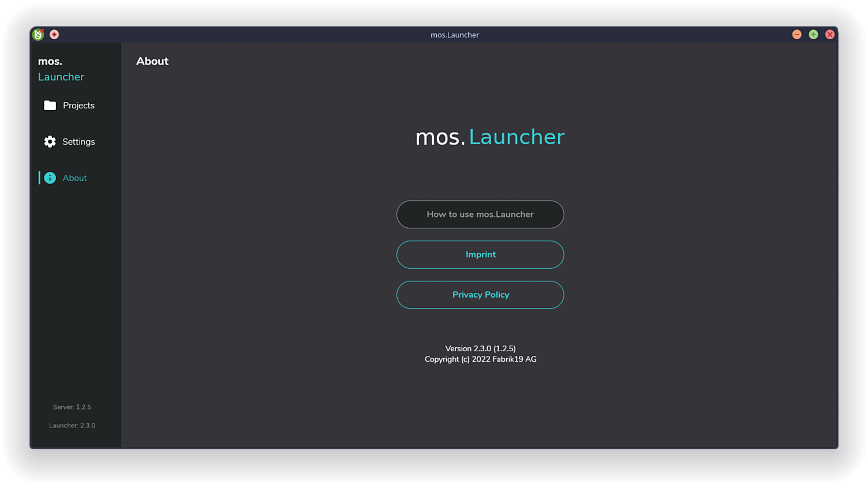Click the Server: 1.2.5 label
The height and width of the screenshot is (488, 868).
[72, 407]
